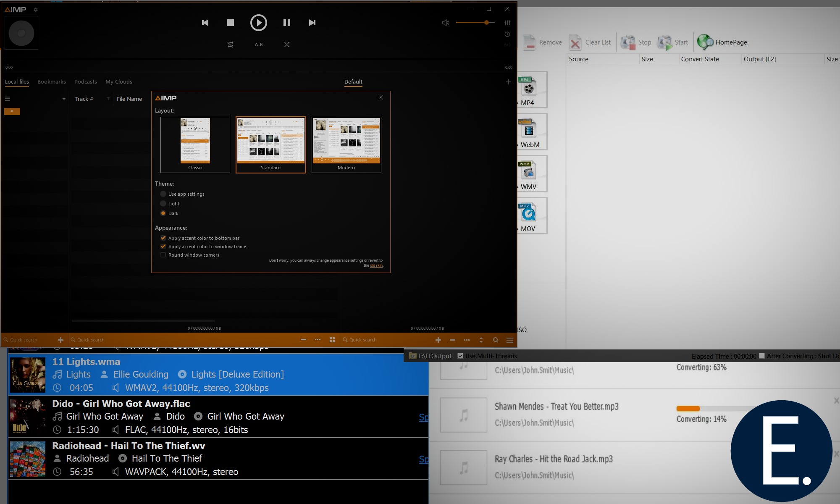Viewport: 840px width, 504px height.
Task: Select WebM conversion format icon
Action: coord(532,132)
